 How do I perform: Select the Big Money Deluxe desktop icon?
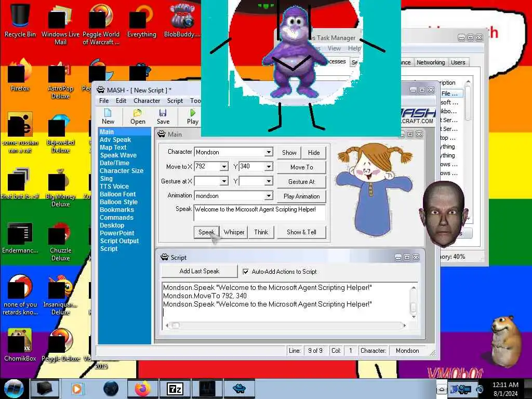(60, 188)
